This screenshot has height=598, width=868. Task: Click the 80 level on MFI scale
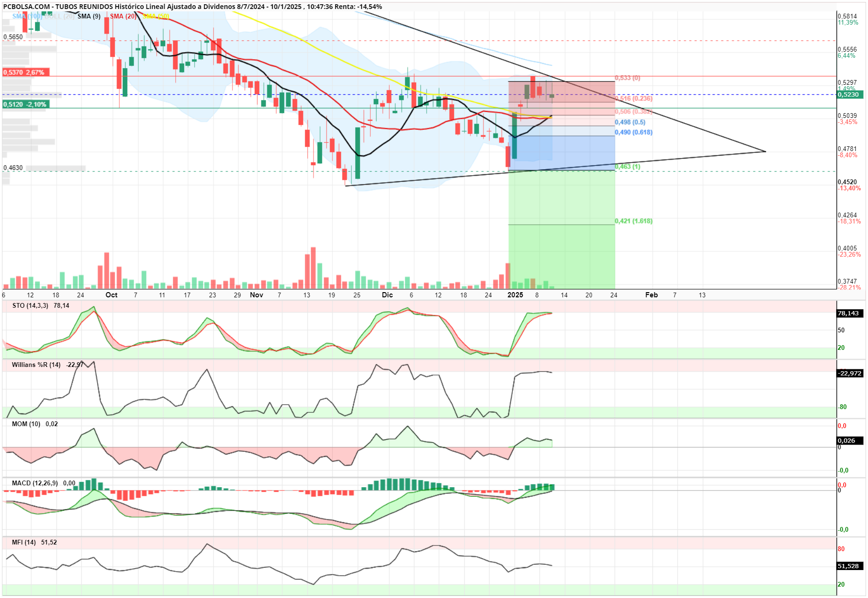click(841, 549)
